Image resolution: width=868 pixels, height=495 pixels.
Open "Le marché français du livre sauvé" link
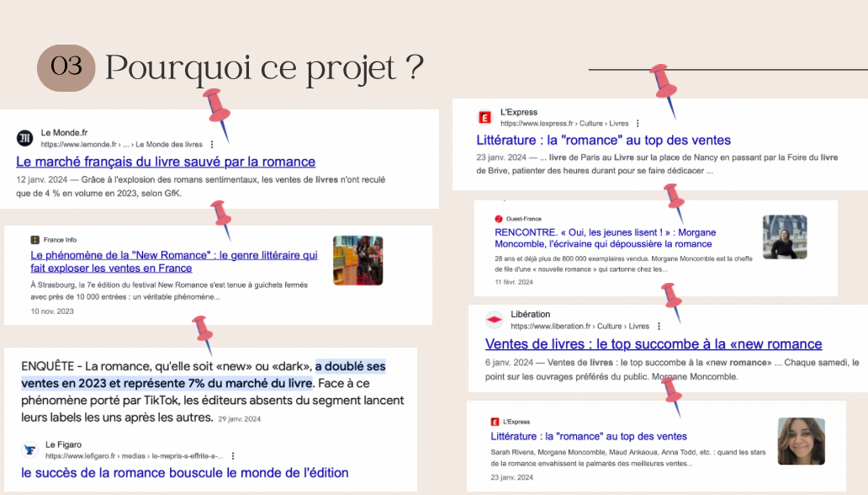[x=166, y=162]
